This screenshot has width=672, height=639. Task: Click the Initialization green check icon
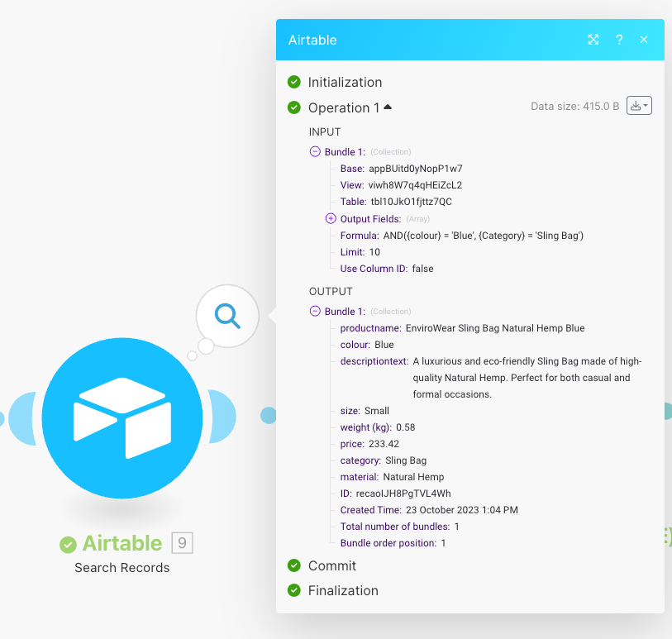(294, 82)
